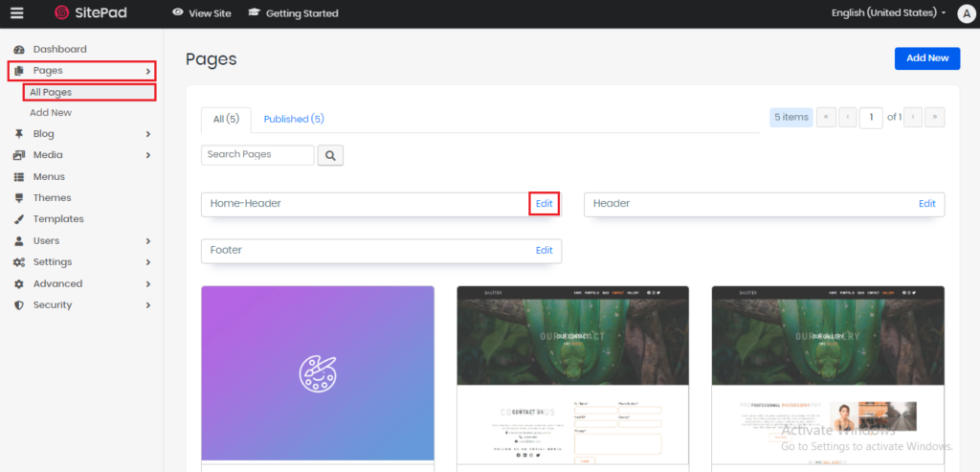Select the All (5) tab

(226, 120)
